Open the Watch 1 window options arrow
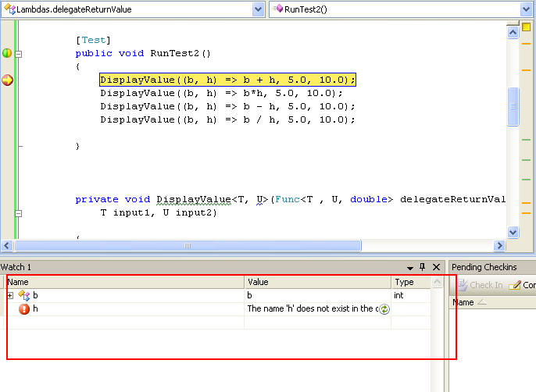The height and width of the screenshot is (392, 536). 410,268
